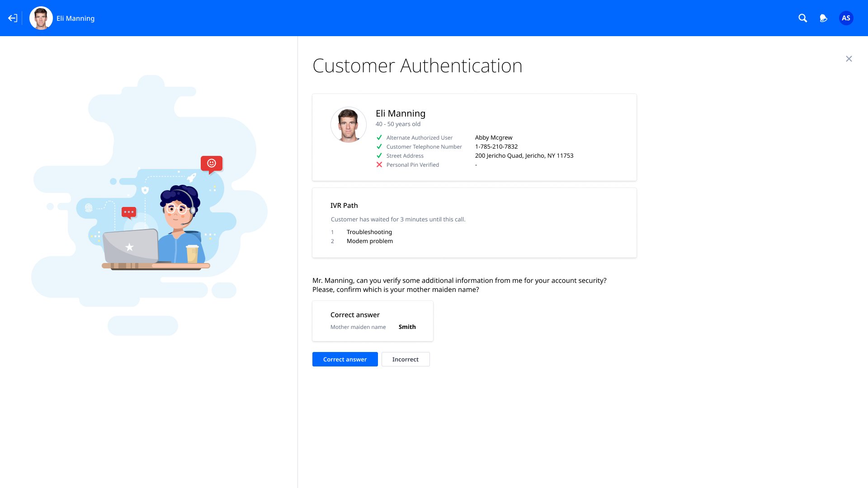Click the IVR Path heading

(x=344, y=206)
